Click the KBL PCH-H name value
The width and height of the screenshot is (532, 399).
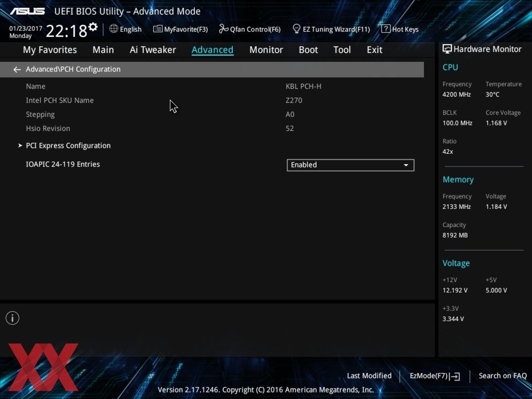pyautogui.click(x=303, y=86)
